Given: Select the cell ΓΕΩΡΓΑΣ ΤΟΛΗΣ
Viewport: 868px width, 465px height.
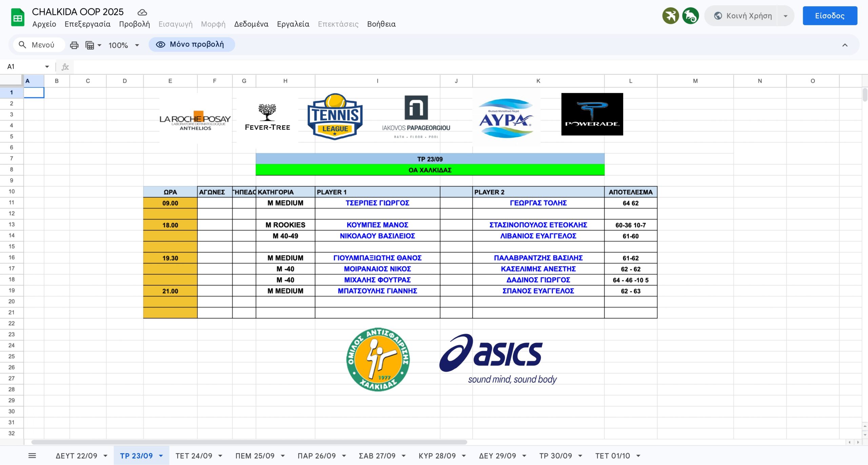Looking at the screenshot, I should [x=538, y=203].
